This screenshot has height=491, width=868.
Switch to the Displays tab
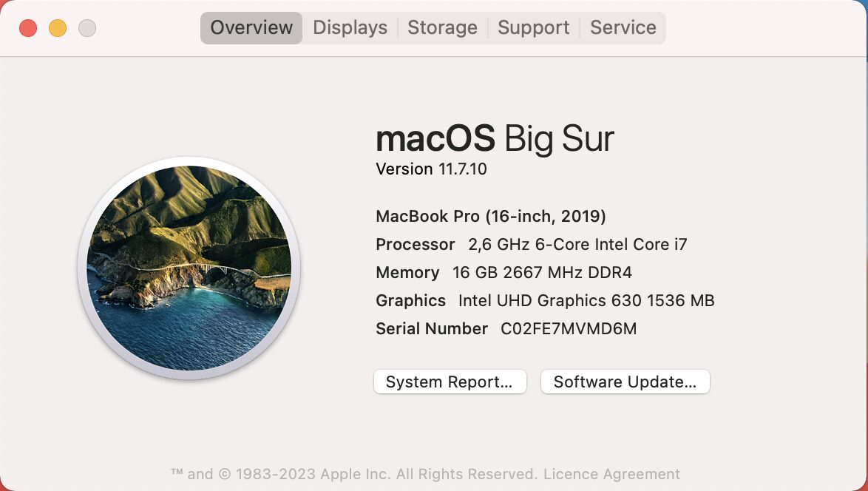point(350,28)
